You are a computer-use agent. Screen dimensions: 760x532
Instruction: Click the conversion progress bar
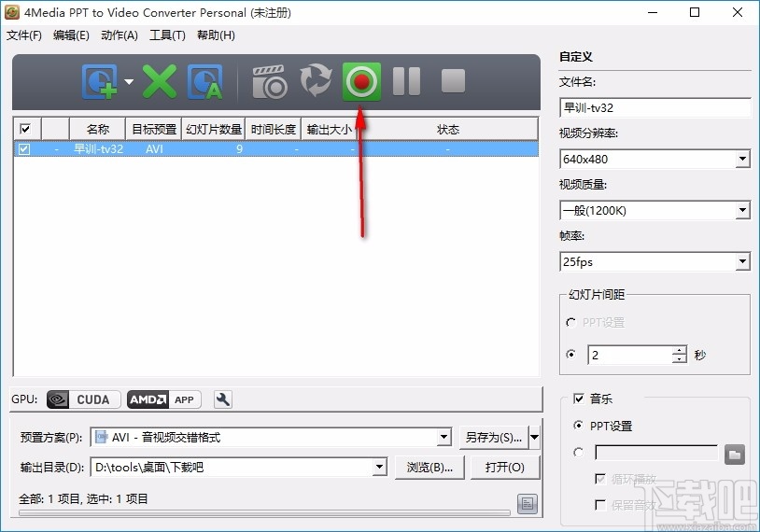(264, 512)
